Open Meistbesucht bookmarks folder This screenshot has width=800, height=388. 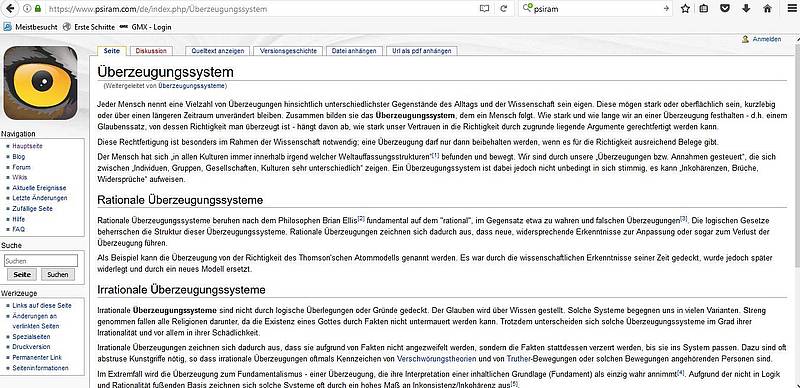31,27
